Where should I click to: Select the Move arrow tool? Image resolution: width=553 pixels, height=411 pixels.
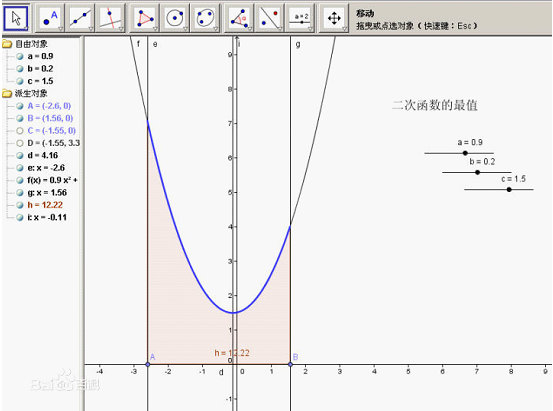(x=16, y=18)
